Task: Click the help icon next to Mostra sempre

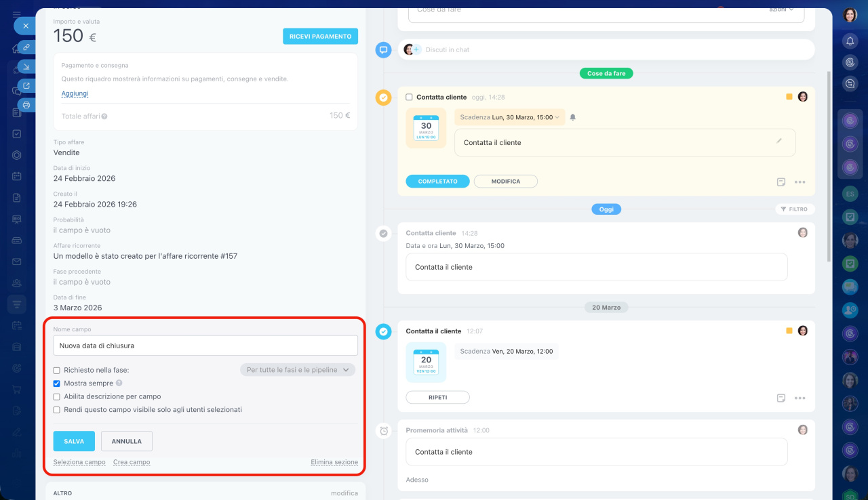Action: click(119, 383)
